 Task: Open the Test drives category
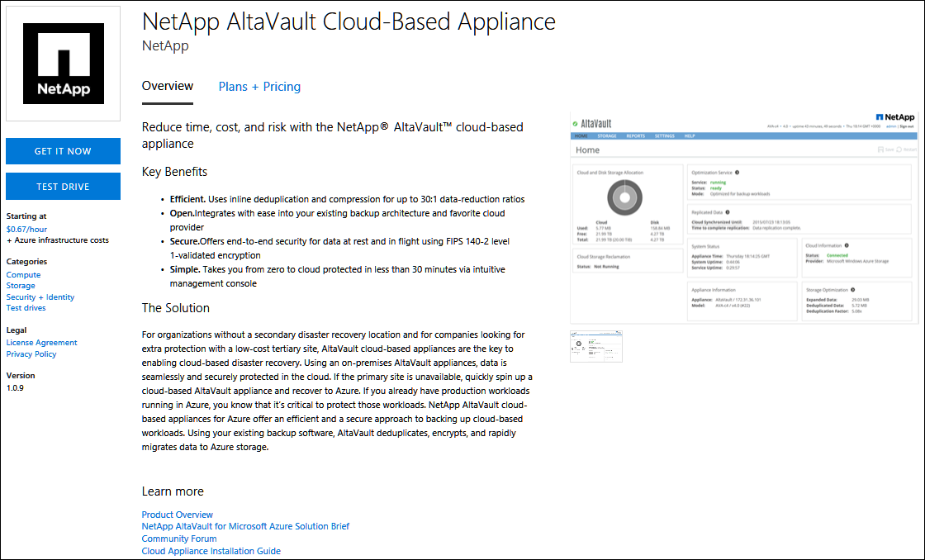point(26,308)
